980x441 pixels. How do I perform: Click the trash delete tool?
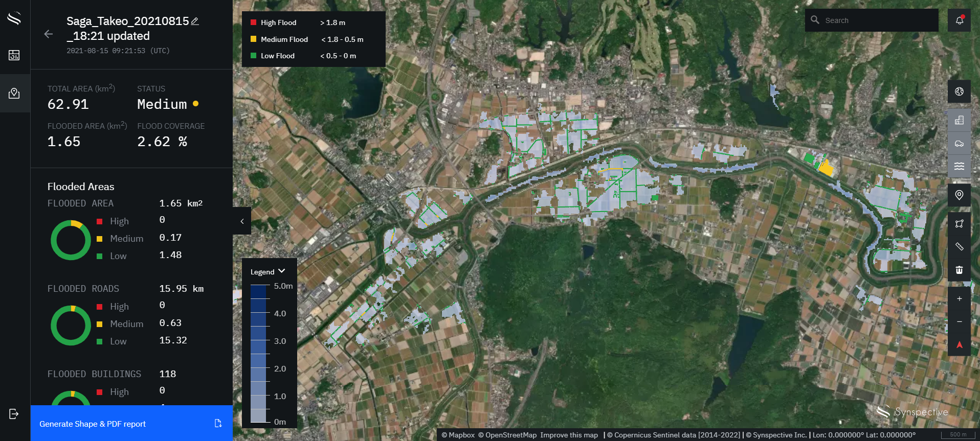(959, 270)
